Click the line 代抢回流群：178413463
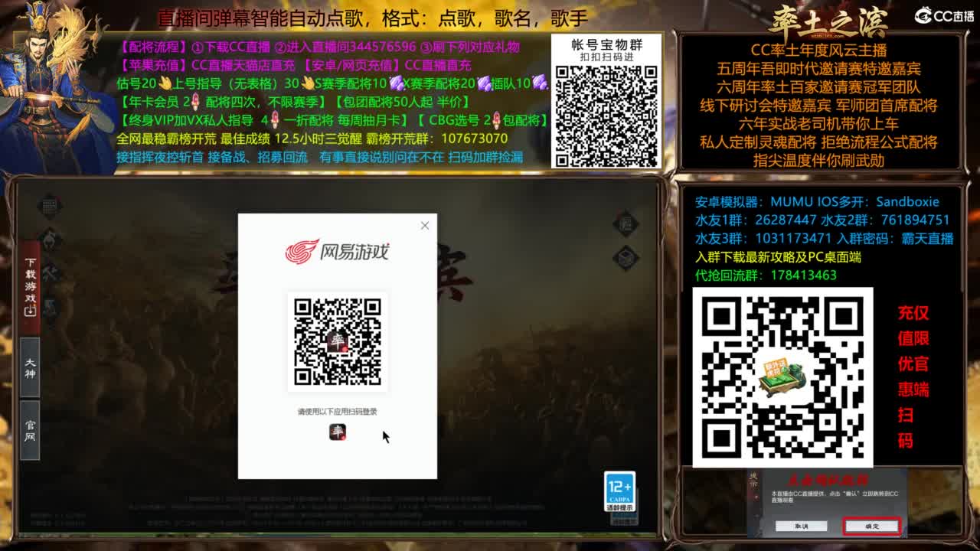The image size is (980, 551). tap(766, 275)
